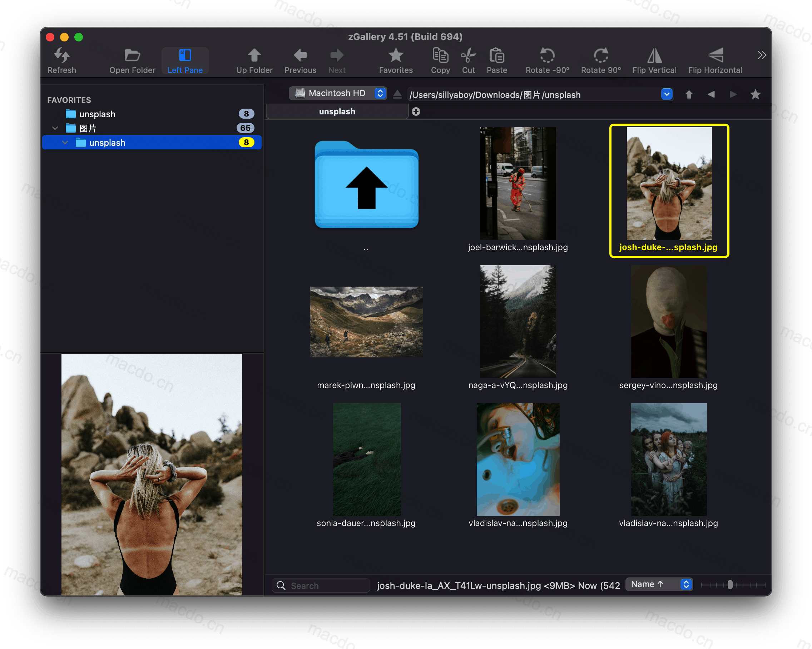The width and height of the screenshot is (812, 649).
Task: Click the bookmark/favorite star button
Action: coord(756,94)
